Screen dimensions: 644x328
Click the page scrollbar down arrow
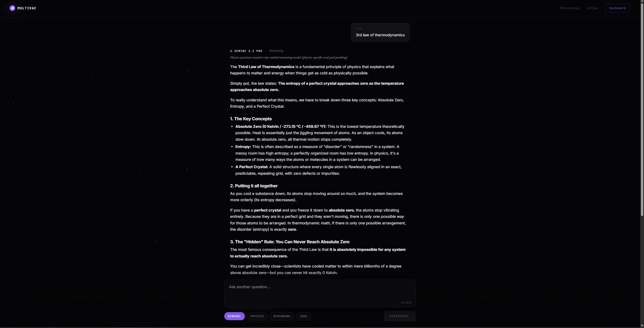click(642, 326)
